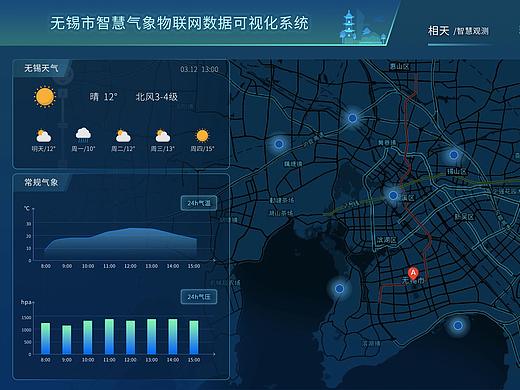520x390 pixels.
Task: Click the blue station marker on the lakeshore west of 无锡市
Action: point(339,288)
